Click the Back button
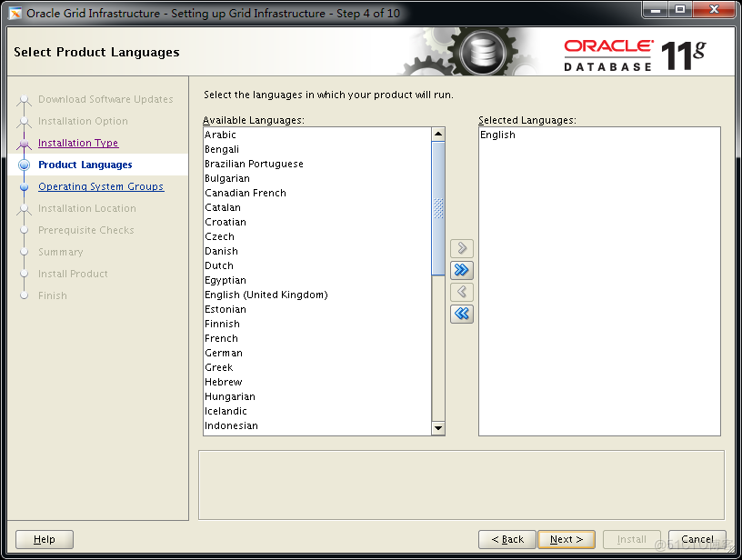Screen dimensions: 742x560 click(507, 539)
